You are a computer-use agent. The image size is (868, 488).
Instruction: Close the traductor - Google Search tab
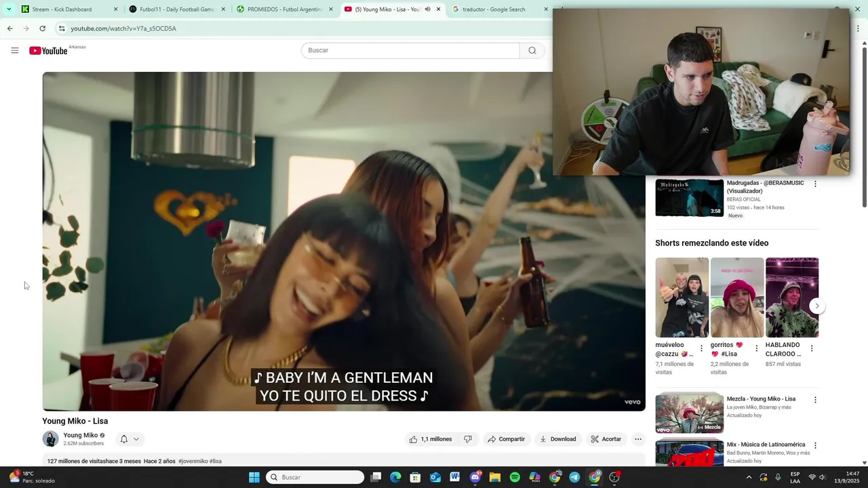(x=546, y=9)
